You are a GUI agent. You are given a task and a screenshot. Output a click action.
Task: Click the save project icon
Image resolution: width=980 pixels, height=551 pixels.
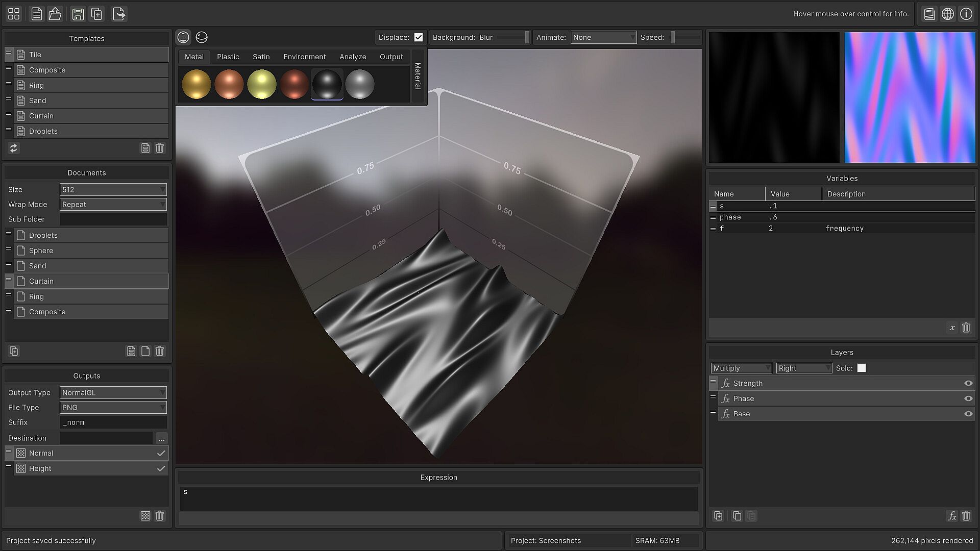(78, 14)
